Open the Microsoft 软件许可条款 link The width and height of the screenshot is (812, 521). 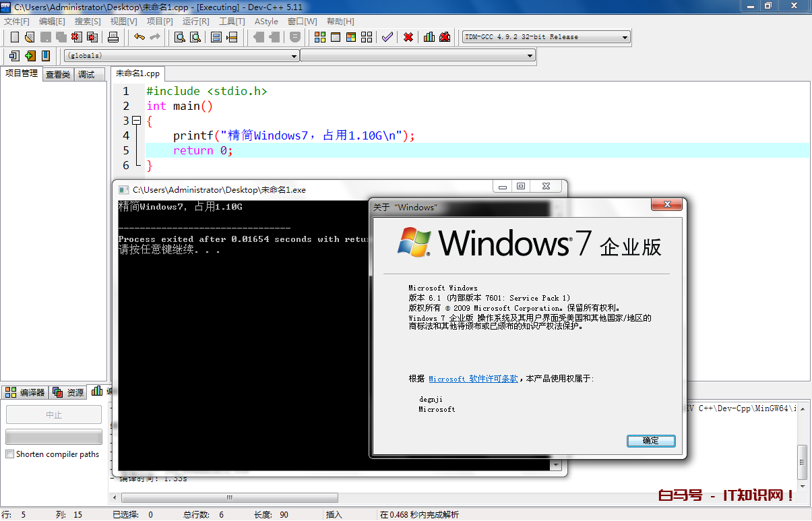pos(473,379)
